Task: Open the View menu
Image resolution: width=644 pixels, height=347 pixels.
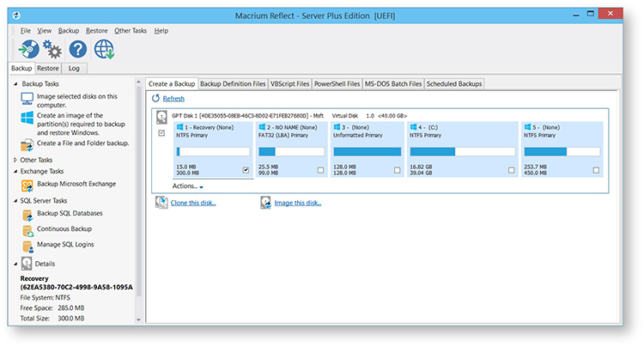Action: point(45,31)
